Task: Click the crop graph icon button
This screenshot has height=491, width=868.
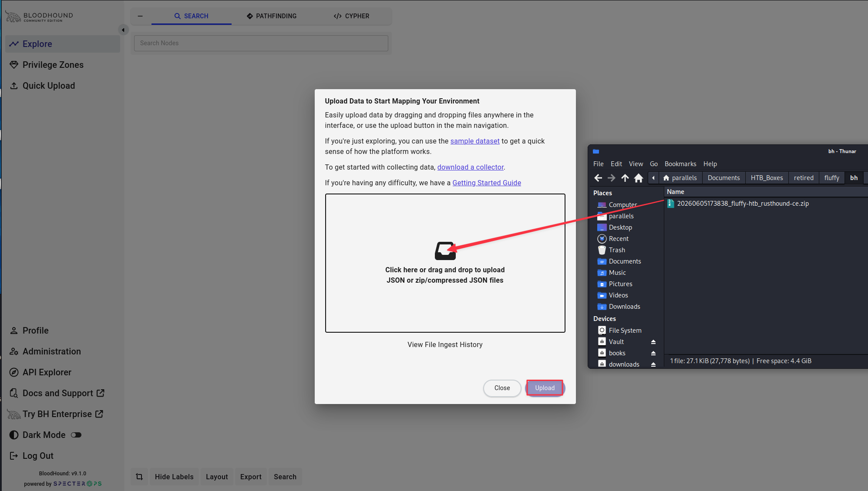Action: (139, 477)
